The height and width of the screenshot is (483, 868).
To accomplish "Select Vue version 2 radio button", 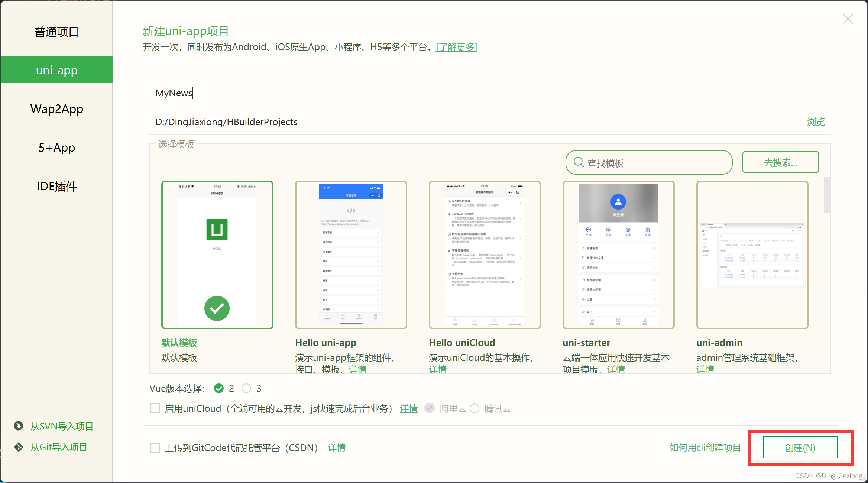I will (219, 388).
